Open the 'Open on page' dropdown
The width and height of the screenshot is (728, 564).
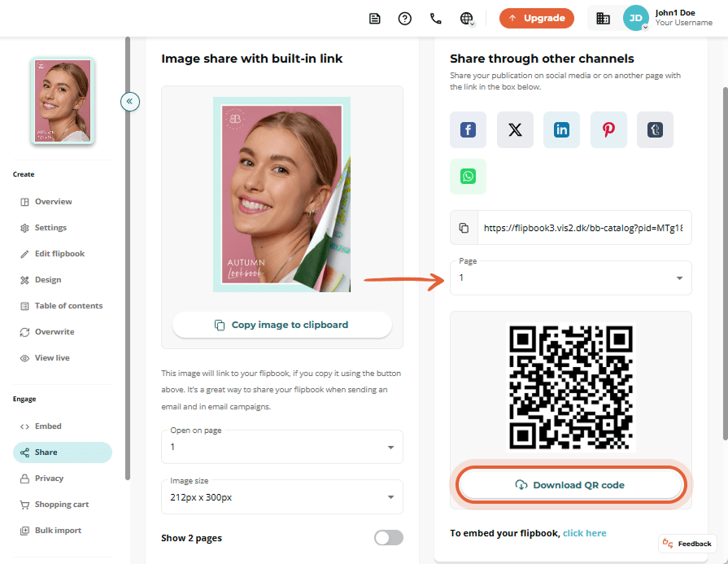(x=281, y=447)
